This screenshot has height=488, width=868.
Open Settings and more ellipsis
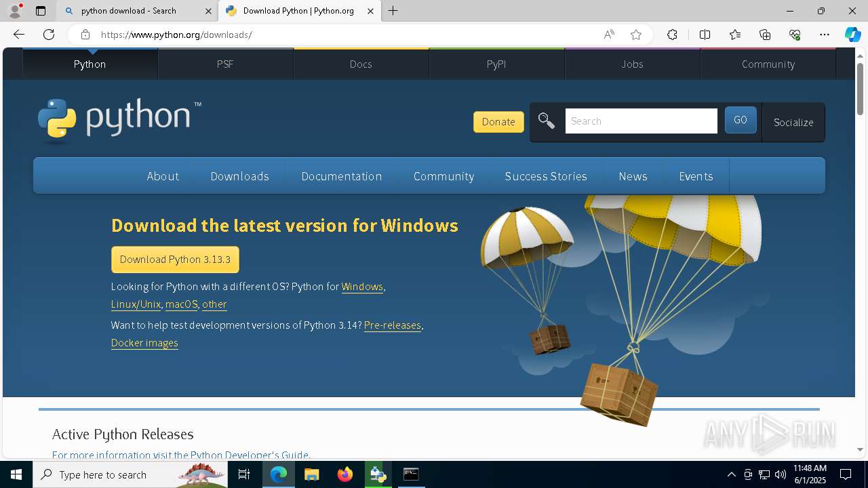point(825,35)
